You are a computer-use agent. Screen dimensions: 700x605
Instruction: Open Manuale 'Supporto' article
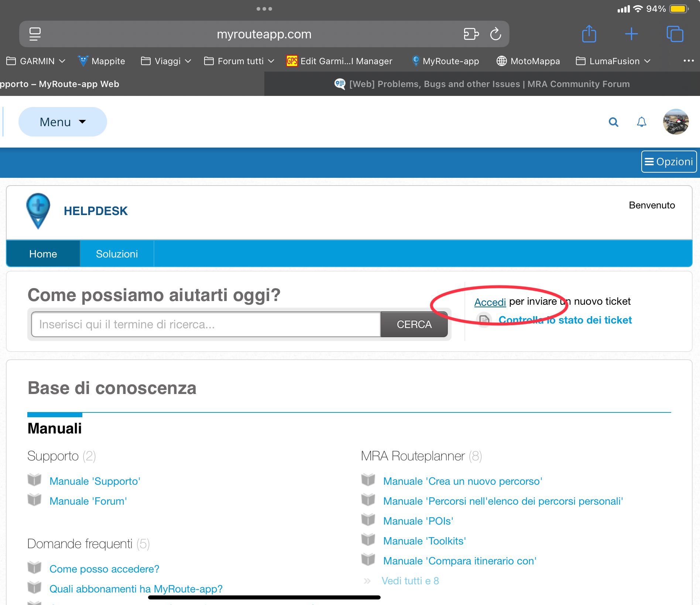coord(95,481)
